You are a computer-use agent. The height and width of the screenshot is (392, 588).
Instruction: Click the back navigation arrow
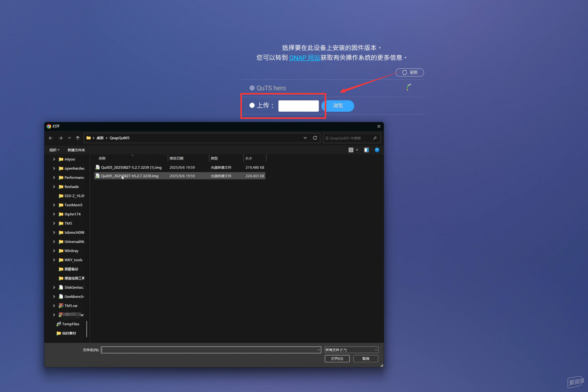(x=51, y=138)
